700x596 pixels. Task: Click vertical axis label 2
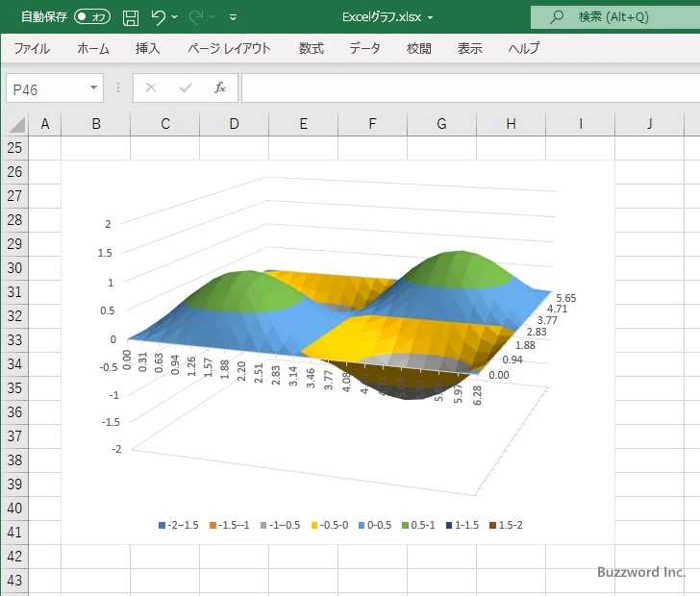click(x=108, y=224)
